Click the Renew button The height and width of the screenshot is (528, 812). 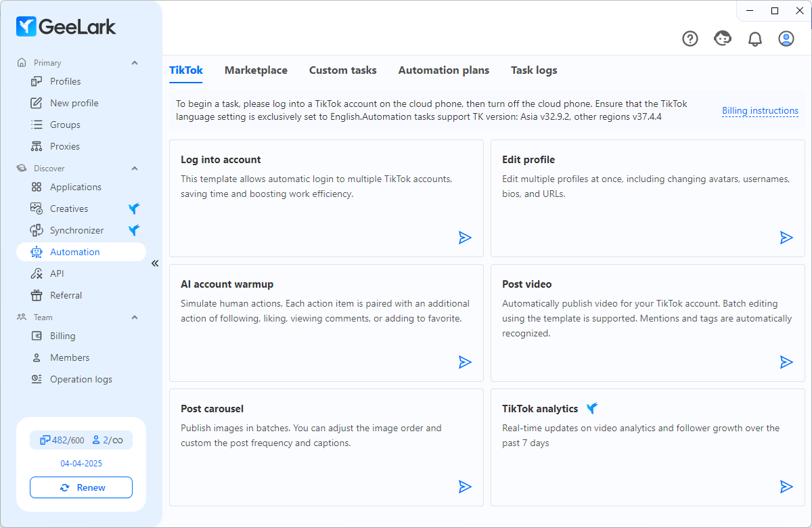pyautogui.click(x=81, y=487)
